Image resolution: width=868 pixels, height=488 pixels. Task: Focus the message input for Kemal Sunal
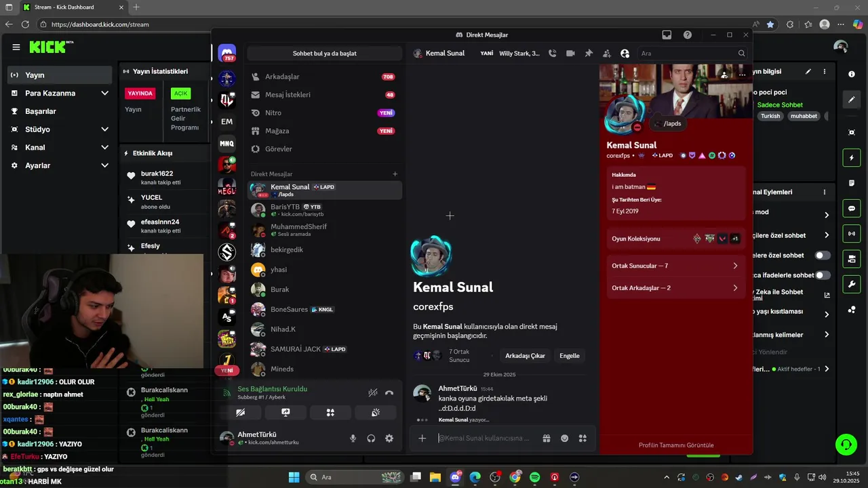tap(485, 439)
